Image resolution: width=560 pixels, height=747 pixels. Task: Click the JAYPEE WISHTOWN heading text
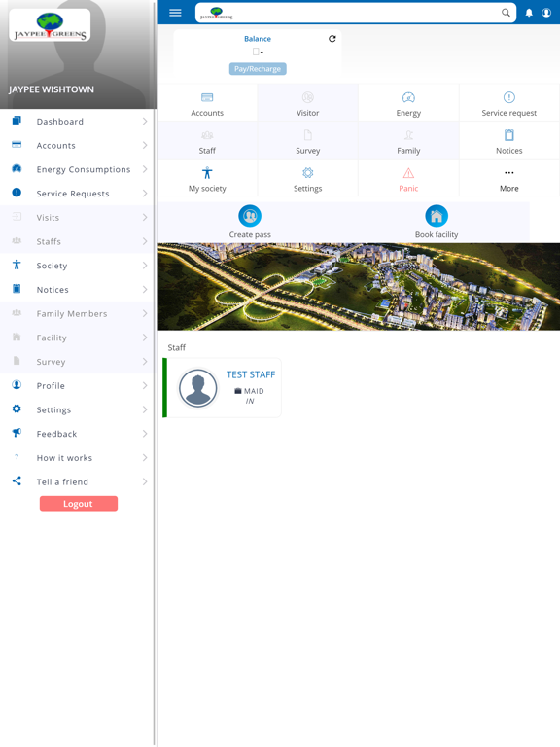(x=52, y=89)
